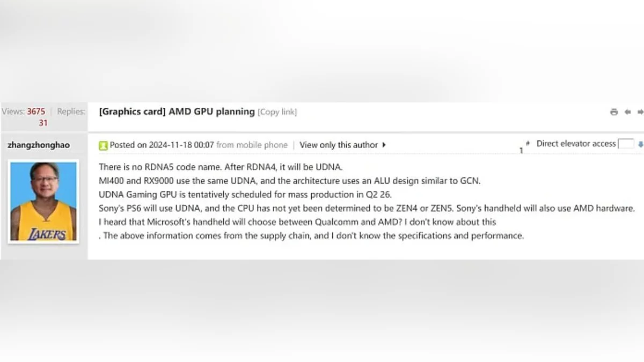Click the green poster status icon
Image resolution: width=644 pixels, height=362 pixels.
(x=103, y=145)
